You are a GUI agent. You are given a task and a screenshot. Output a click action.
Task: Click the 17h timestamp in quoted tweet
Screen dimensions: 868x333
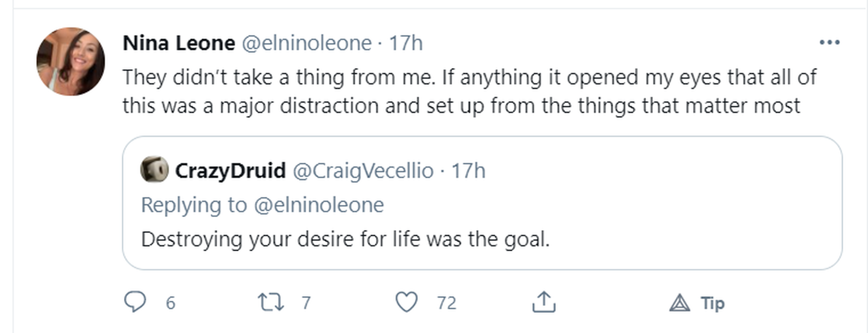point(468,171)
